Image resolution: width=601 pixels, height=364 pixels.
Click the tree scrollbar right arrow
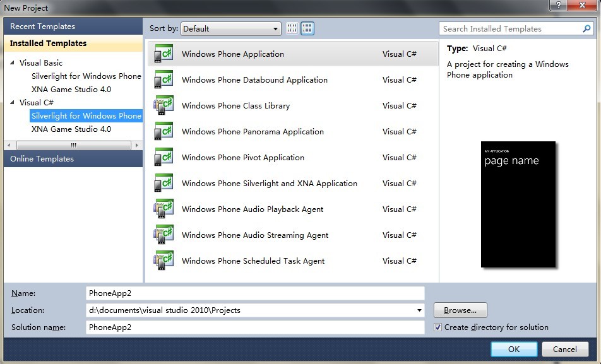[x=137, y=145]
